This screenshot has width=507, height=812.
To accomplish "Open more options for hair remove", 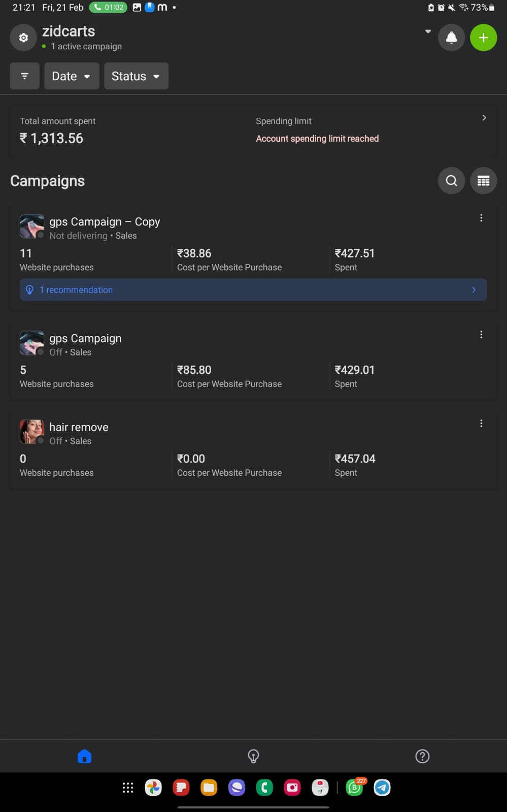I will (481, 424).
